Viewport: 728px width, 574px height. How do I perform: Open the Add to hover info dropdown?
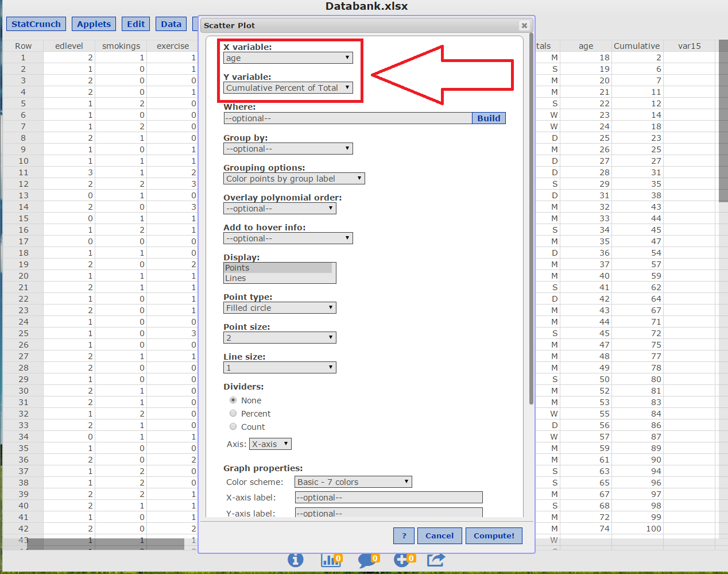click(x=288, y=238)
